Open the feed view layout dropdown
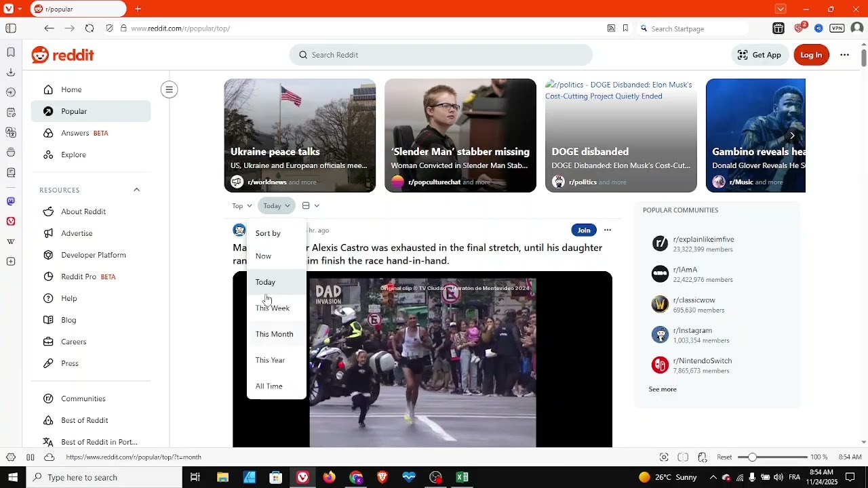 (311, 205)
